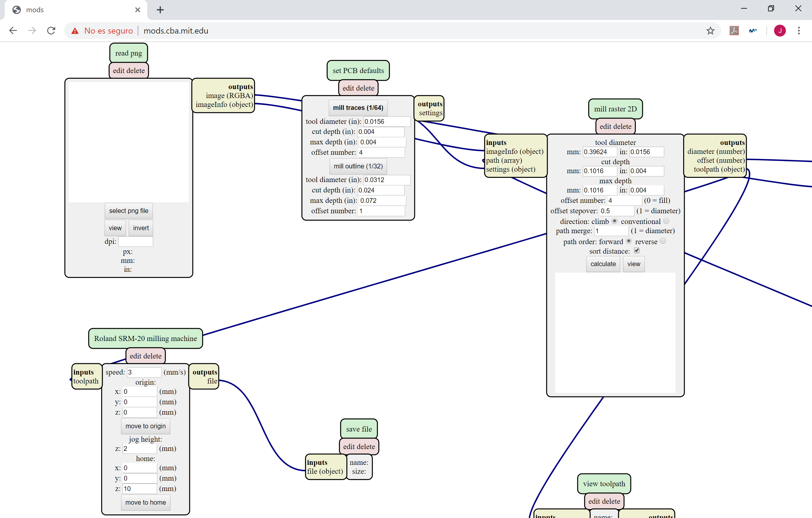
Task: Select reverse path order radio button
Action: (x=663, y=241)
